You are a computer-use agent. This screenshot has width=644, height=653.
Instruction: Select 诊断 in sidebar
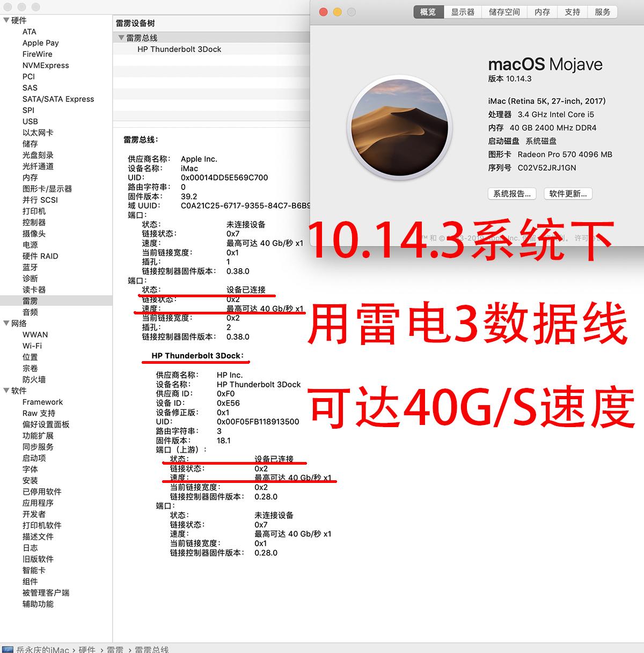click(x=30, y=278)
